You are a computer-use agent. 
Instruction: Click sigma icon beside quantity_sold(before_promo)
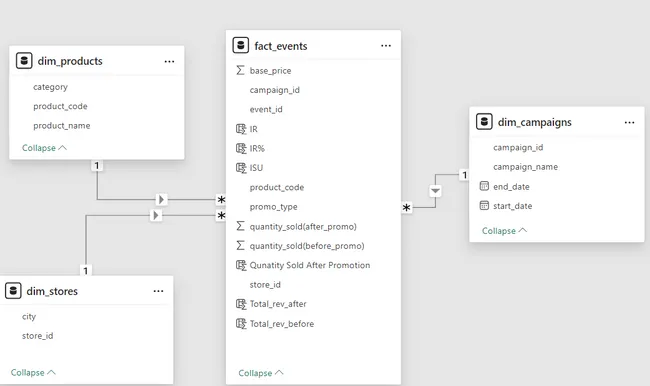coord(240,245)
